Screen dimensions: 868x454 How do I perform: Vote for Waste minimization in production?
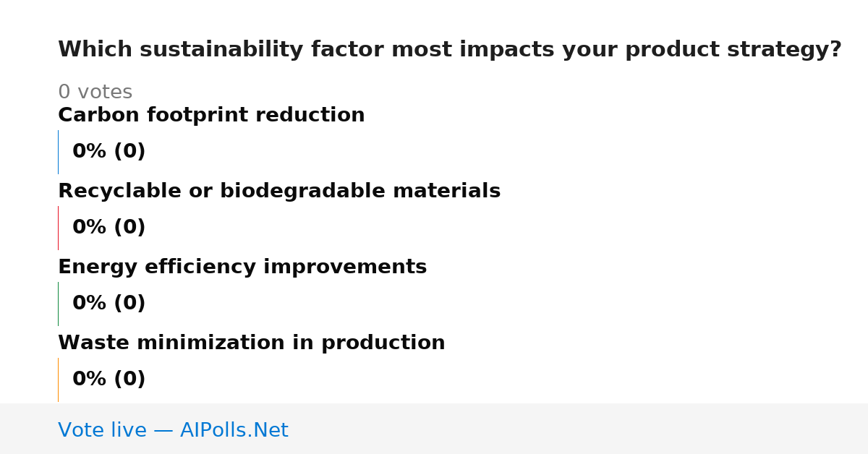coord(252,343)
